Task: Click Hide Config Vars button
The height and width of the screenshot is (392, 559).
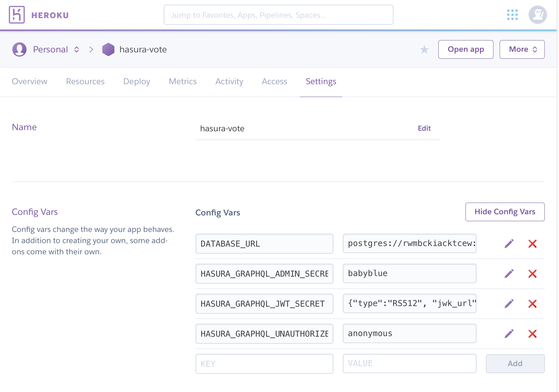Action: (505, 212)
